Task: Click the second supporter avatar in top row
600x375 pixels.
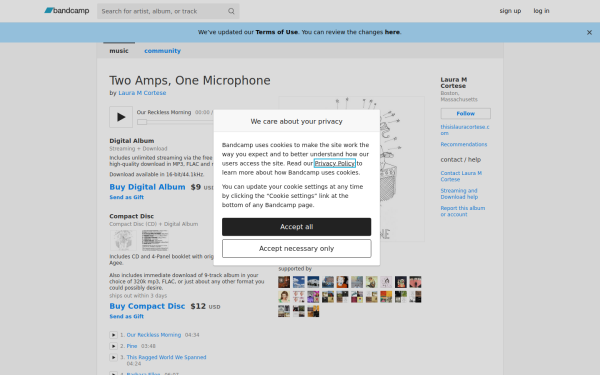Action: [x=298, y=282]
